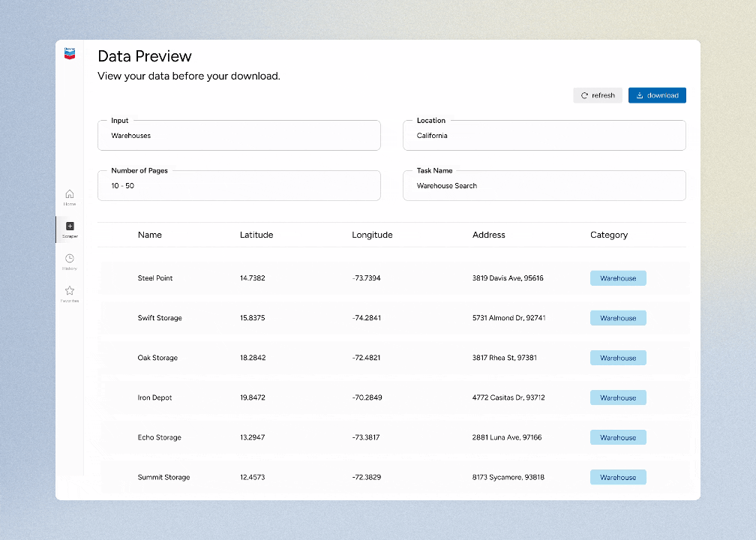This screenshot has width=756, height=540.
Task: Click the Name column header
Action: 150,235
